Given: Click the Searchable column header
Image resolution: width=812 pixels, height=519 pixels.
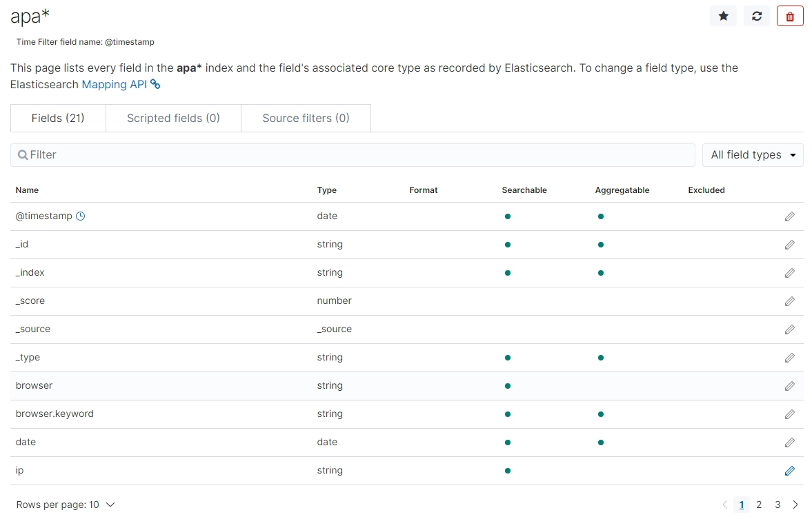Looking at the screenshot, I should 524,190.
